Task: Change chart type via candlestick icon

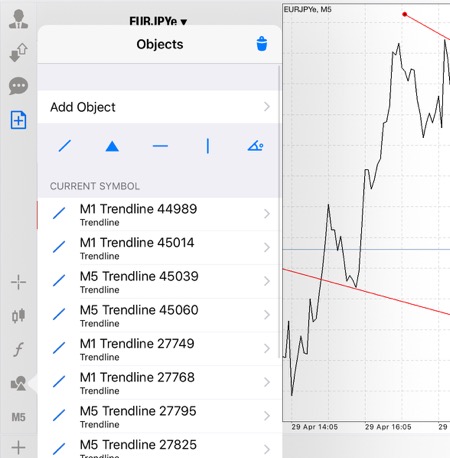Action: click(18, 315)
